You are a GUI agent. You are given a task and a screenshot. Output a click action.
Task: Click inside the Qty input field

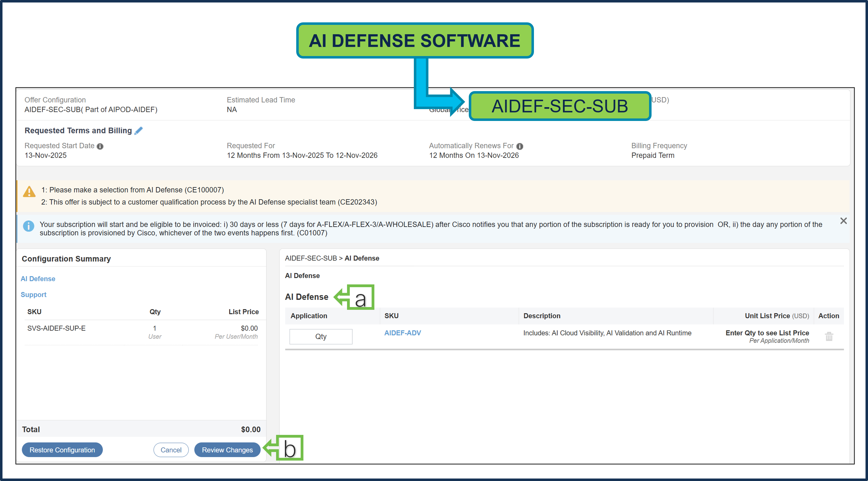coord(321,336)
